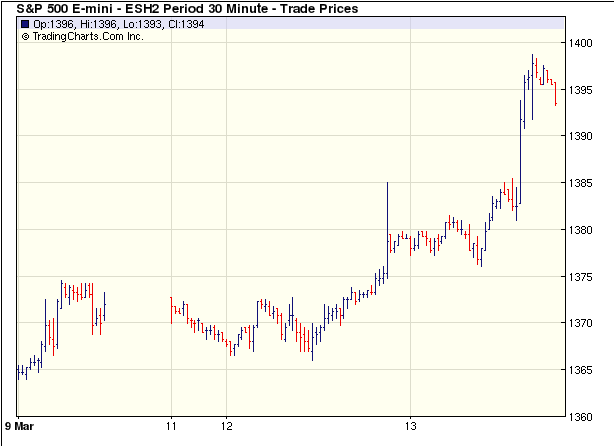The width and height of the screenshot is (614, 446).
Task: Click the last red bar at chart's right
Action: [x=555, y=92]
